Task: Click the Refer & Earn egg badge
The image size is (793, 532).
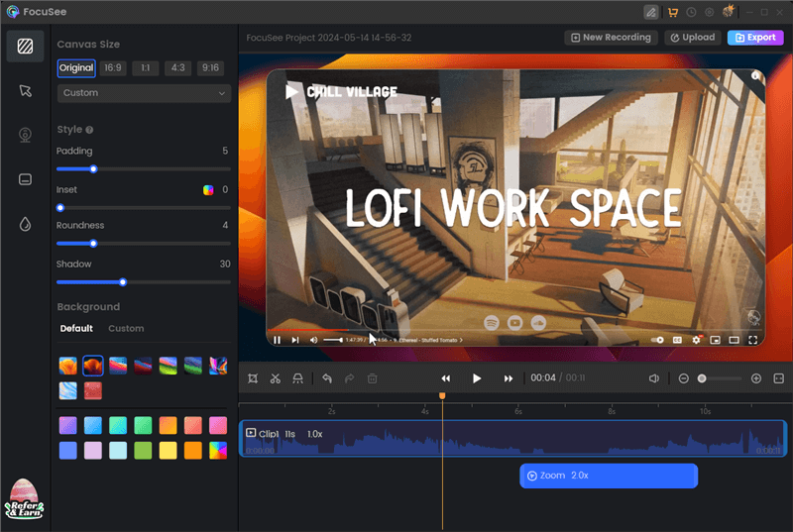Action: point(24,499)
